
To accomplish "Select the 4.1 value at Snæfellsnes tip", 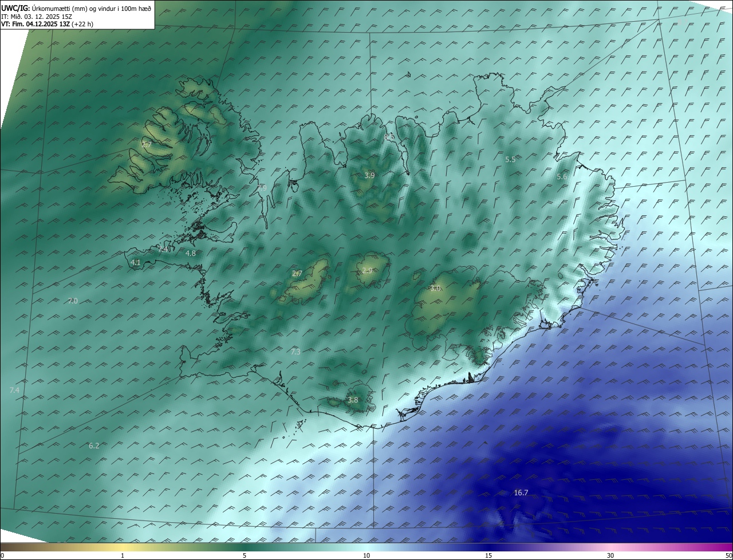I will [x=136, y=262].
